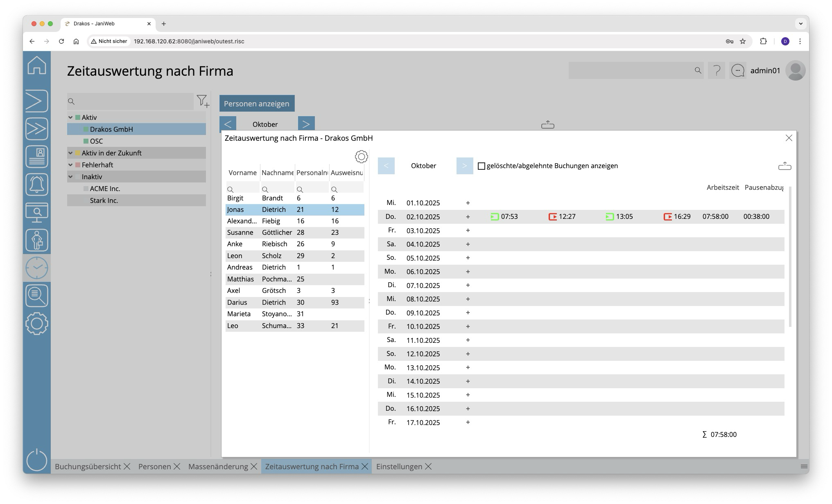Click the add filter funnel icon
This screenshot has height=504, width=832.
(x=203, y=101)
